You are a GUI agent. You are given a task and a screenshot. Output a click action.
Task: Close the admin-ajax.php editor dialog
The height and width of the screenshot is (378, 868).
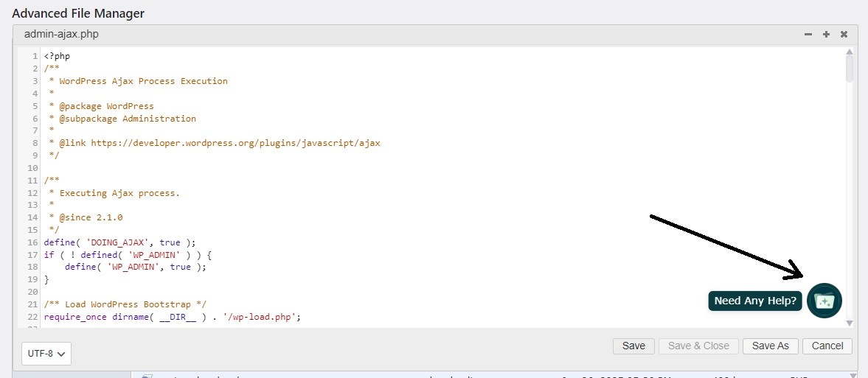pyautogui.click(x=844, y=35)
